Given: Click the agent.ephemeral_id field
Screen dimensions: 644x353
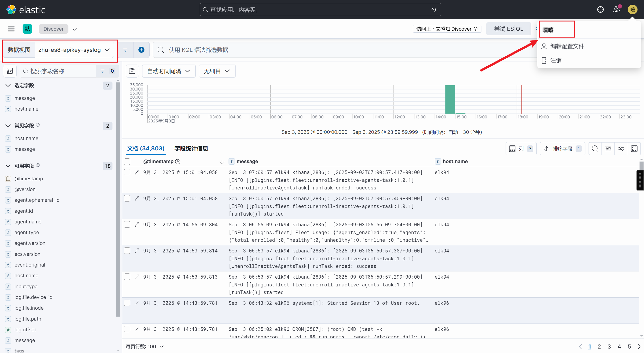Looking at the screenshot, I should (x=37, y=200).
